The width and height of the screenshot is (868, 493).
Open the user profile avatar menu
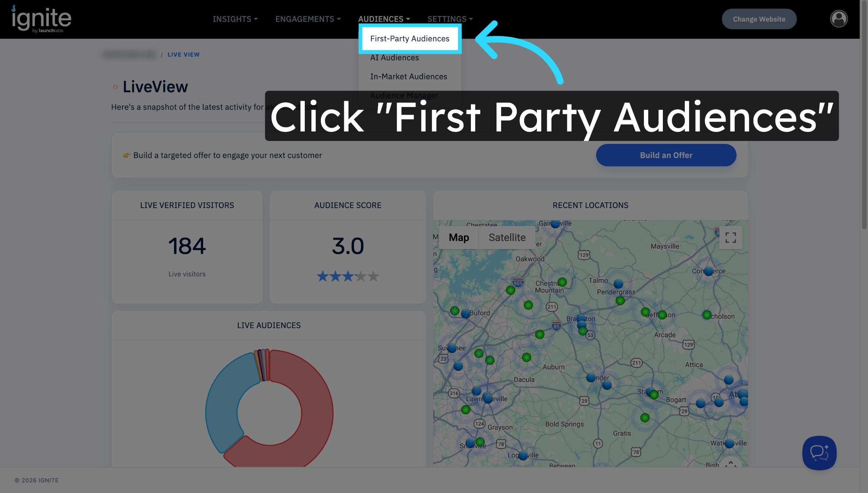coord(839,19)
